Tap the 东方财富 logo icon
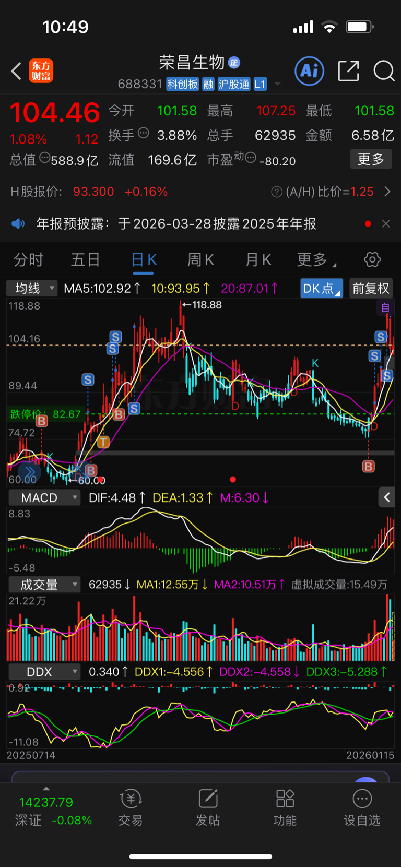The width and height of the screenshot is (401, 868). [x=41, y=71]
